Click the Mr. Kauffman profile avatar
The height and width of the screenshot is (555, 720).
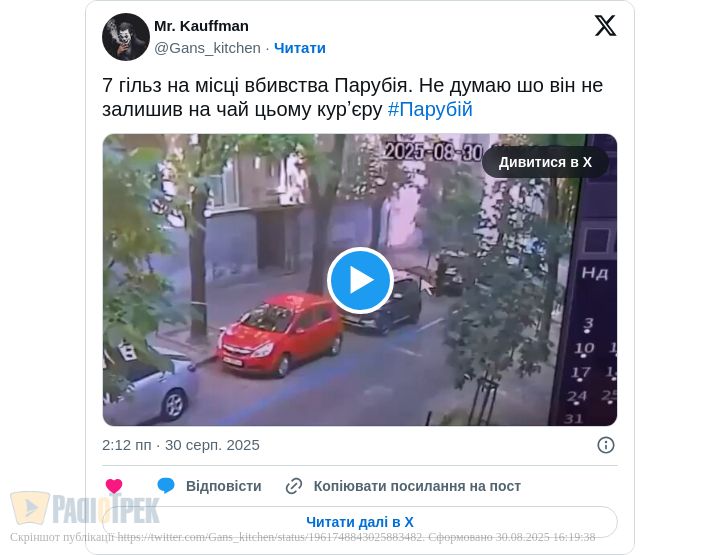tap(126, 37)
